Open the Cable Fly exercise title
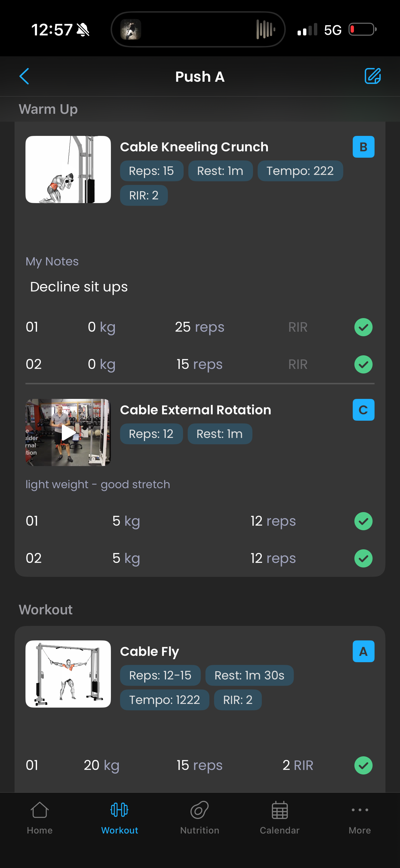This screenshot has height=868, width=400. (149, 652)
